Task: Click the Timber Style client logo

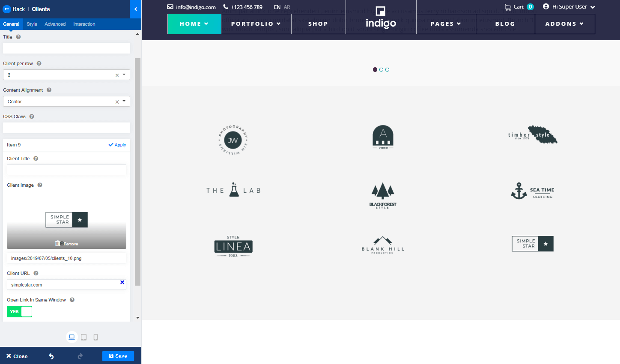Action: click(x=533, y=135)
